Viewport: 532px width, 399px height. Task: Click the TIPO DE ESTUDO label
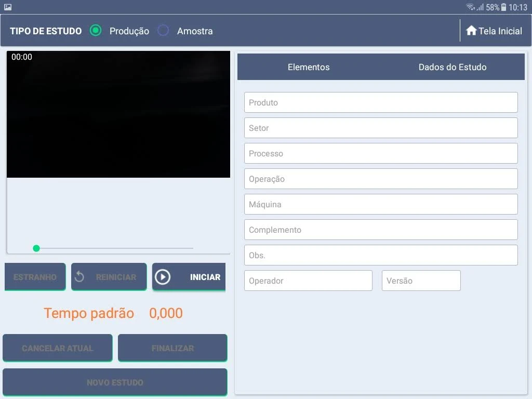tap(46, 31)
